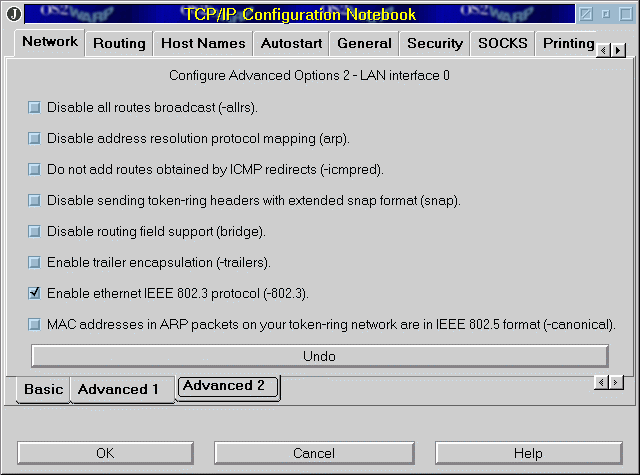
Task: Open the system menu icon in title bar
Action: click(x=14, y=14)
